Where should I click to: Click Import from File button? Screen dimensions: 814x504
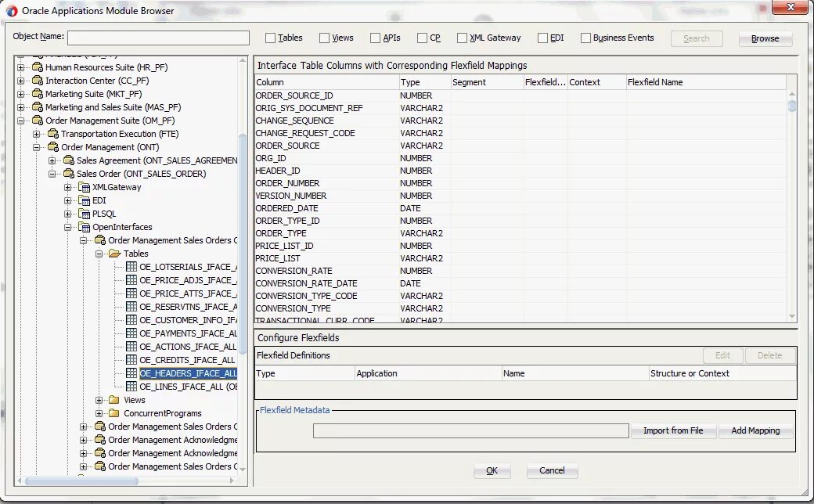click(673, 430)
